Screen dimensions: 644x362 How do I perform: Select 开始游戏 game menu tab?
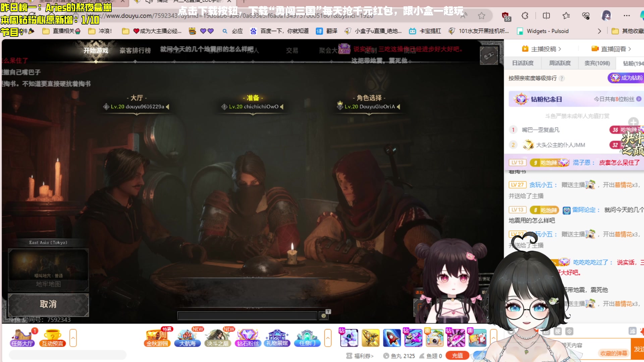pyautogui.click(x=96, y=50)
